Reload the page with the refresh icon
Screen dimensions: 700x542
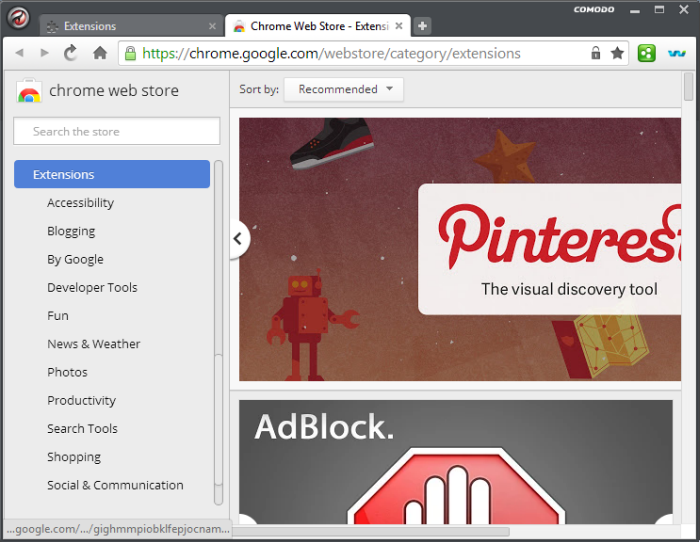71,53
